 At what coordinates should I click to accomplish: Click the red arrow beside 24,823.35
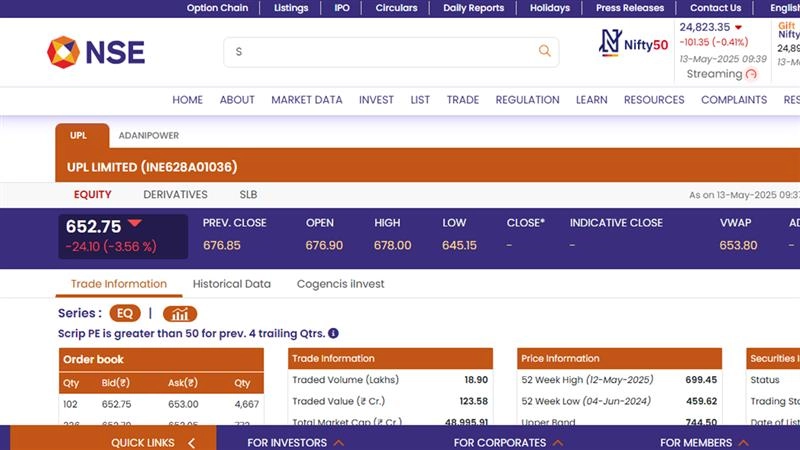tap(738, 28)
